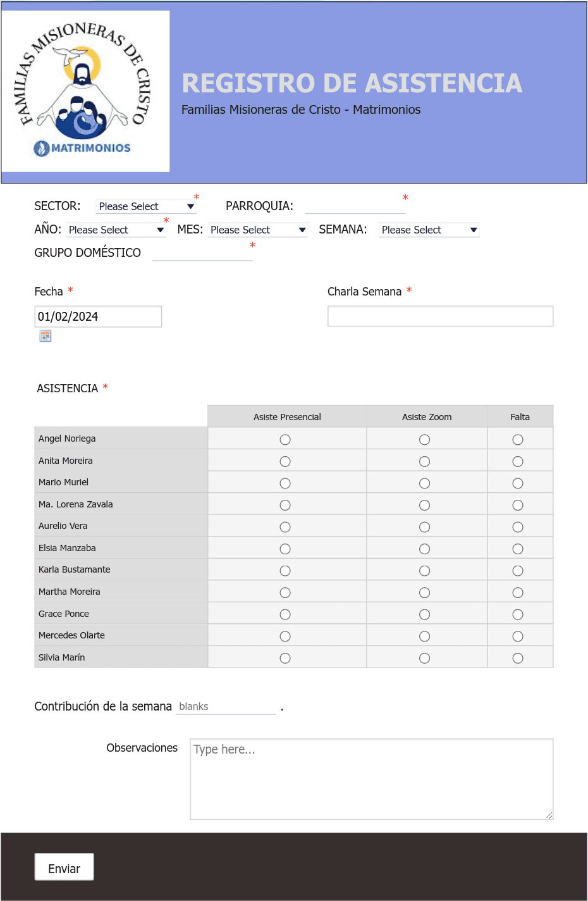Mark Silvia Marín as Falta
The height and width of the screenshot is (901, 588).
tap(518, 658)
